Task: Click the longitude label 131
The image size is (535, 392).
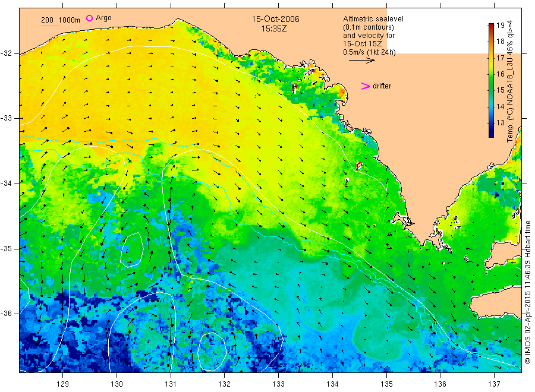Action: pyautogui.click(x=171, y=384)
